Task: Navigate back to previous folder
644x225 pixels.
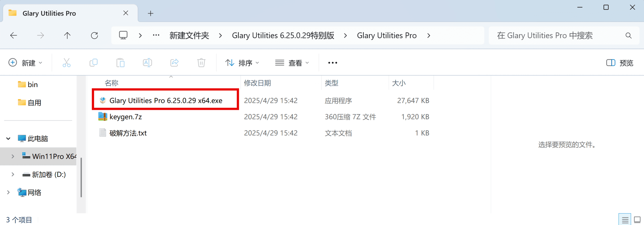Action: (14, 35)
